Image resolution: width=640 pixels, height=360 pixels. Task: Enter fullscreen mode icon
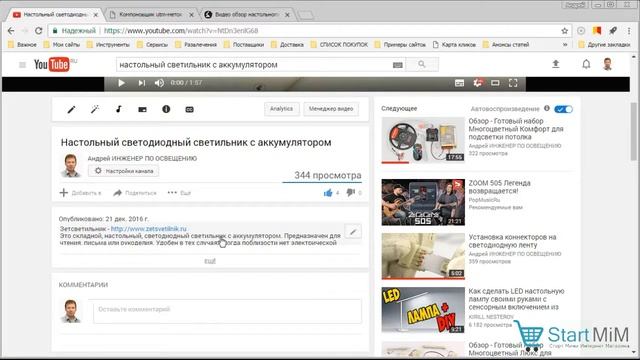click(513, 83)
